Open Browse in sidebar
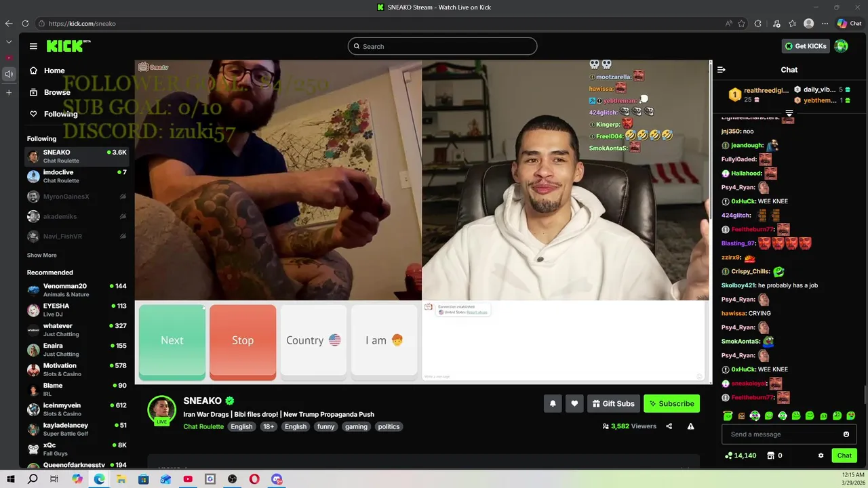This screenshot has height=488, width=868. click(50, 92)
